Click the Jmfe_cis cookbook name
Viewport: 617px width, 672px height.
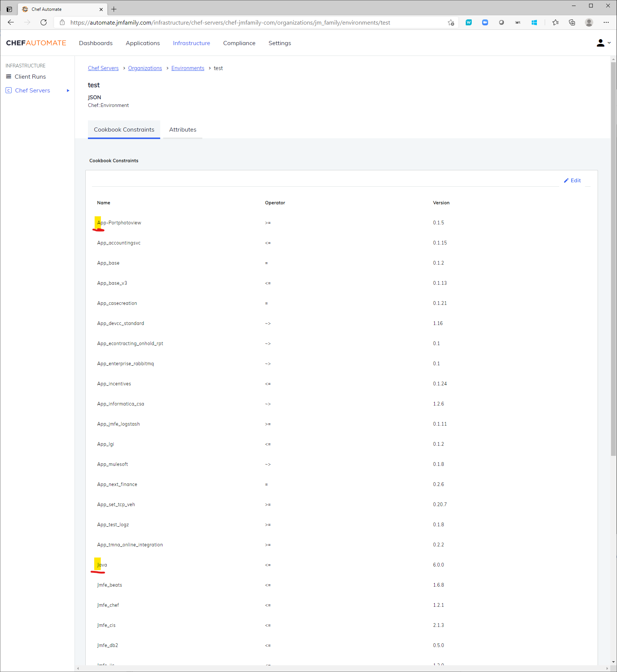tap(106, 625)
